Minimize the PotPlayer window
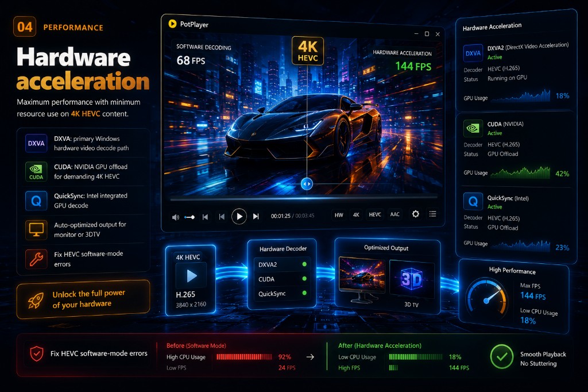 click(416, 33)
